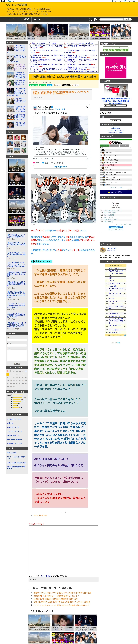Open the ブログ情報 navigation tab
The image size is (138, 644).
click(24, 19)
